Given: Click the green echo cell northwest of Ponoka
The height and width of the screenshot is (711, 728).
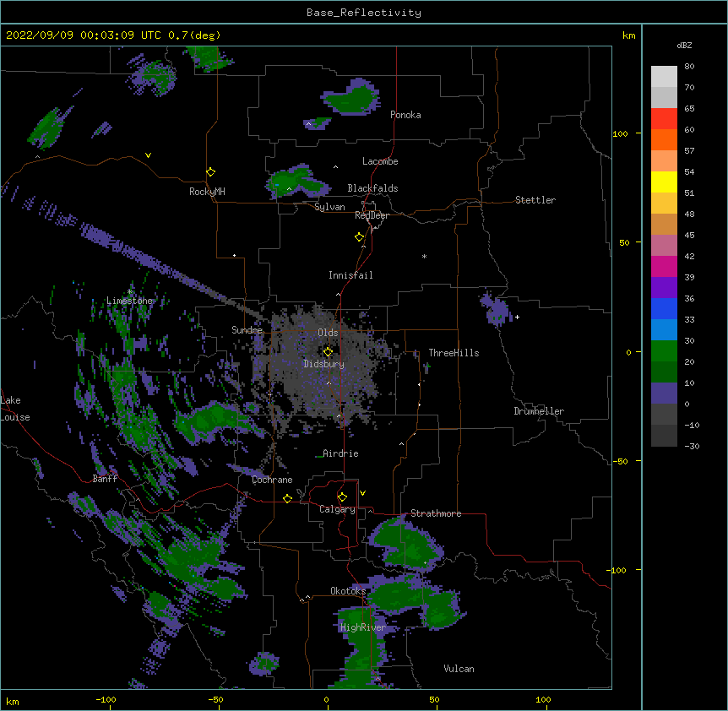Looking at the screenshot, I should click(x=352, y=97).
